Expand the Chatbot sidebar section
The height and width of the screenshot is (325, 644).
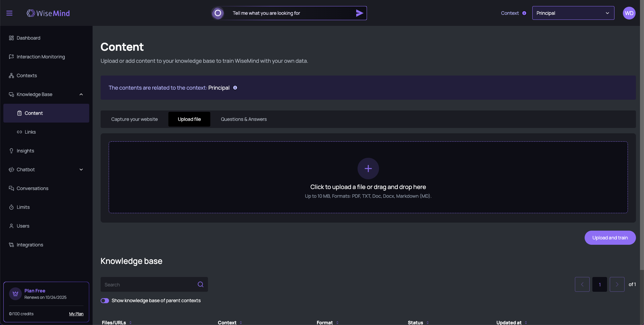click(x=81, y=170)
